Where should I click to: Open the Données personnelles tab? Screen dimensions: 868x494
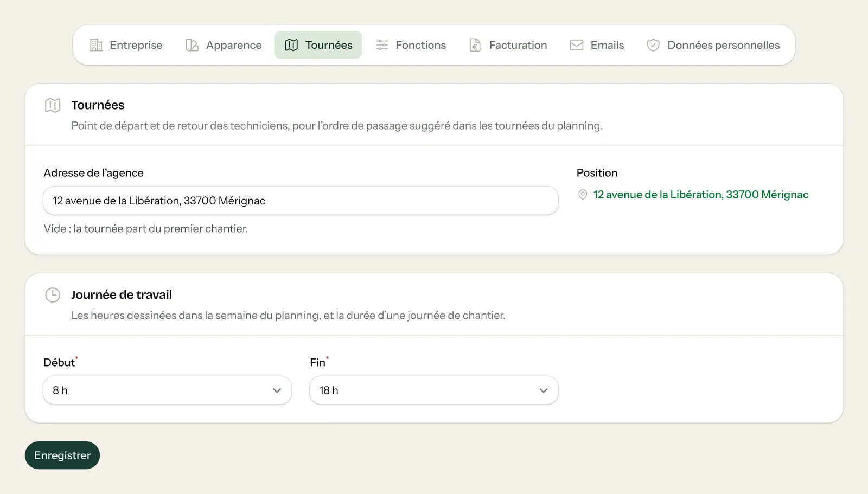point(713,45)
